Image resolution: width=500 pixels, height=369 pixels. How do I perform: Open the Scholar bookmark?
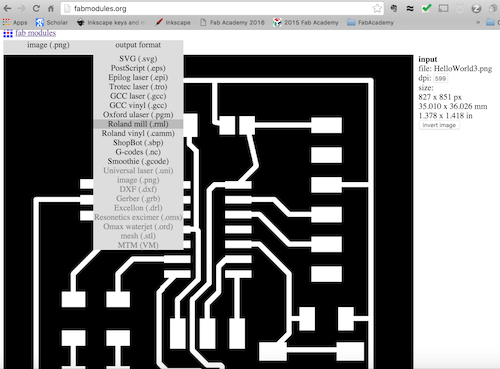point(52,22)
